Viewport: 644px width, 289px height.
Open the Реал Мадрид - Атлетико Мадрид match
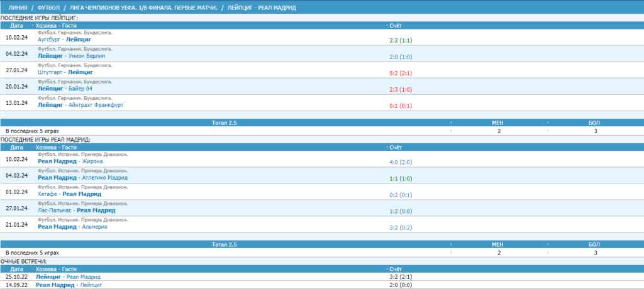pyautogui.click(x=82, y=178)
